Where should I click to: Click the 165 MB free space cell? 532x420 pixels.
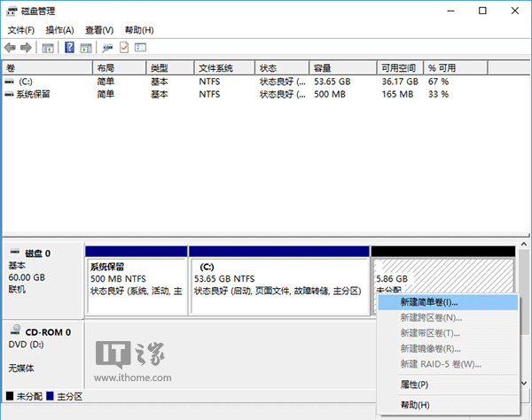point(397,94)
